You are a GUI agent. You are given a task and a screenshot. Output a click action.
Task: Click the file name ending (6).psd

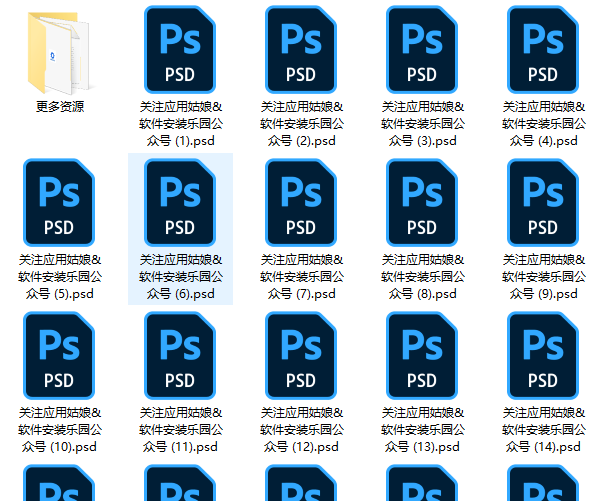(181, 277)
